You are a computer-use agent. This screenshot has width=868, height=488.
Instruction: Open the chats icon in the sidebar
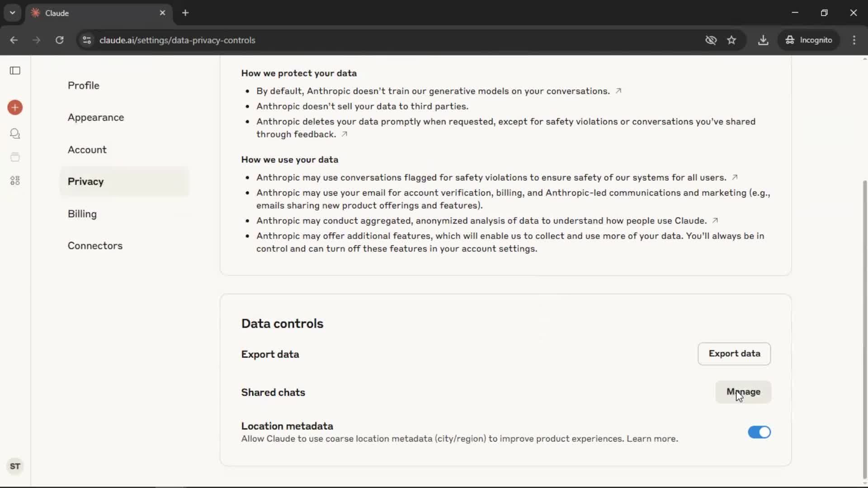pos(15,133)
